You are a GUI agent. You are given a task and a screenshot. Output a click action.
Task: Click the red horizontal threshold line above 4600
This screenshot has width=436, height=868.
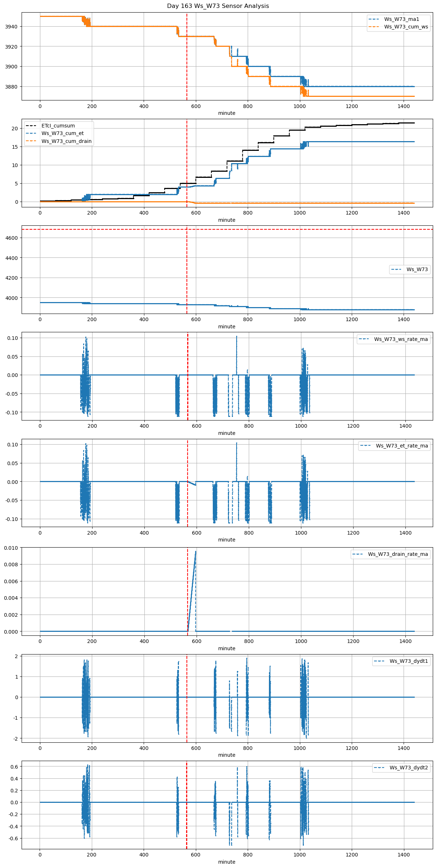pyautogui.click(x=288, y=229)
